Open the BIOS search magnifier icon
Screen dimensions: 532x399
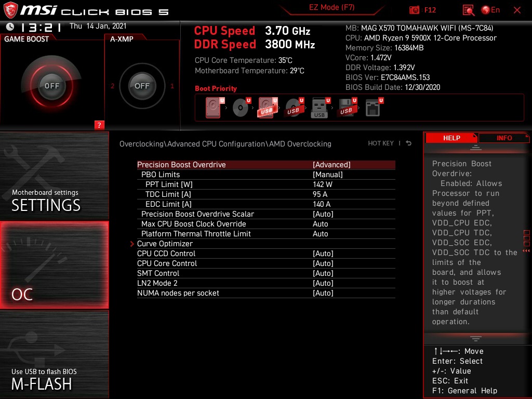tap(468, 10)
